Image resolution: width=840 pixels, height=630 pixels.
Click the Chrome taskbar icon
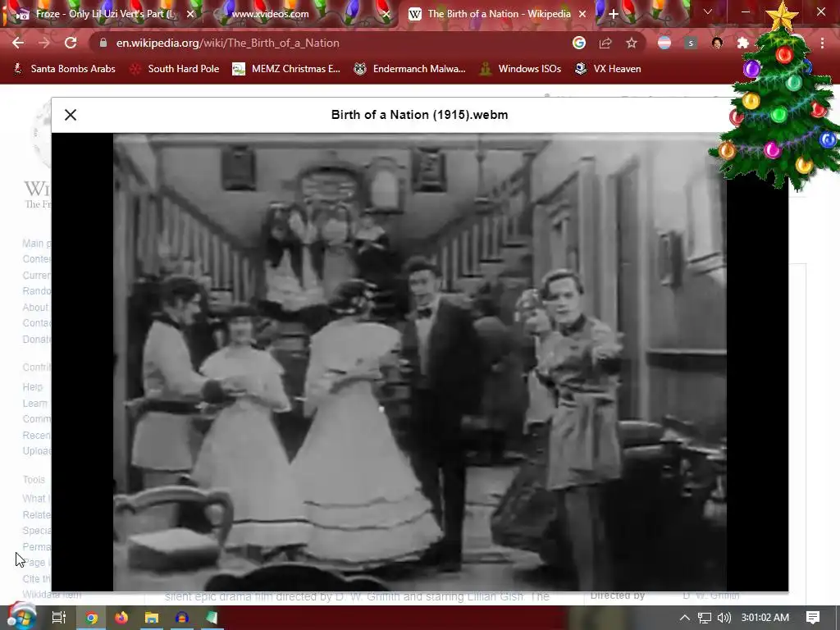(92, 618)
